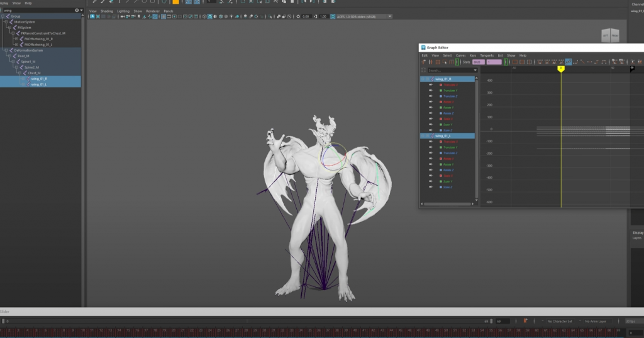Screen dimensions: 644x338
Task: Open the No Character Set dropdown
Action: pyautogui.click(x=559, y=321)
